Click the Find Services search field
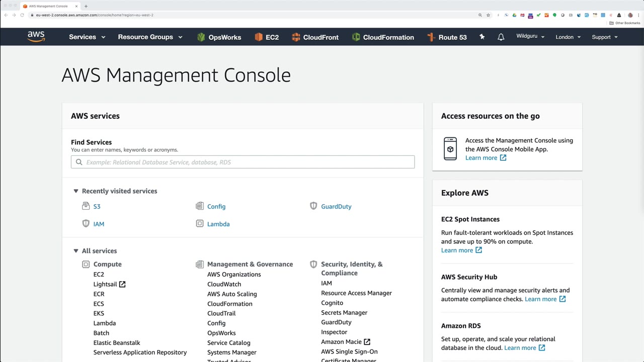Image resolution: width=644 pixels, height=362 pixels. [x=243, y=162]
